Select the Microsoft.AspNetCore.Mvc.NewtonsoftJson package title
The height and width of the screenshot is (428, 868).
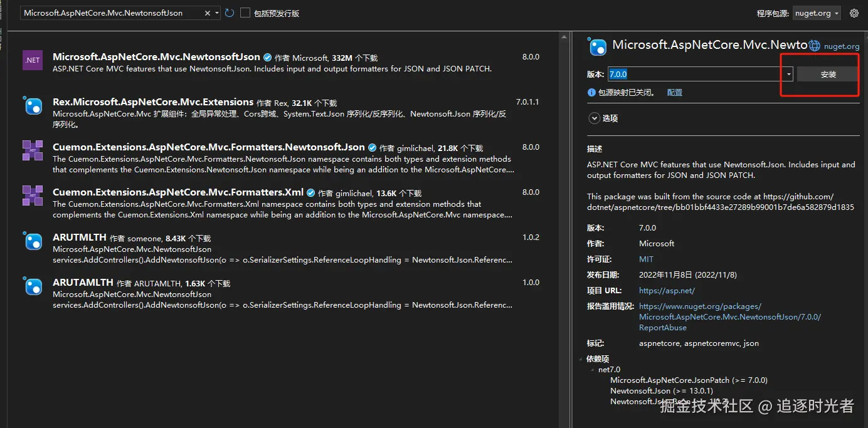156,57
